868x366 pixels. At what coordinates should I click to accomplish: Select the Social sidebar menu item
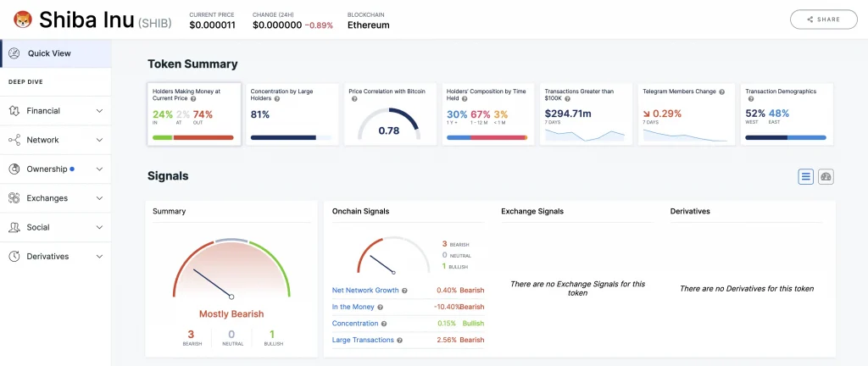point(37,227)
